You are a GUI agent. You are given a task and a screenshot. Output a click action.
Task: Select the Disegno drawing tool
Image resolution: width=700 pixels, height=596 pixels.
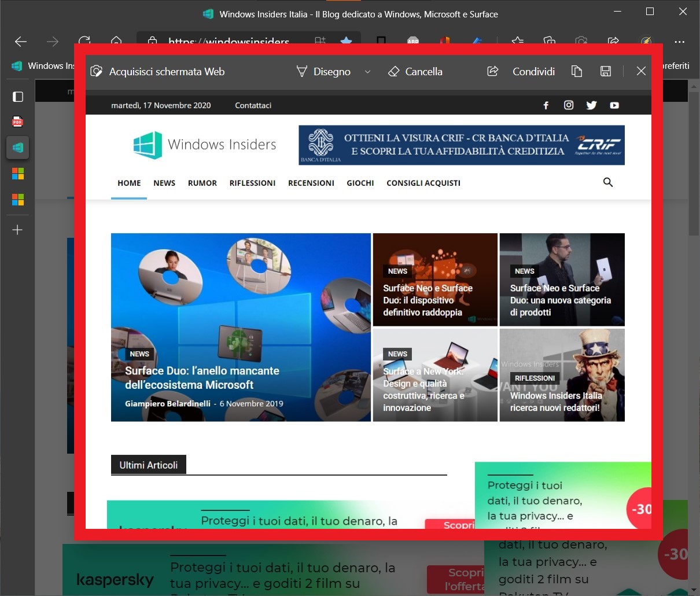(x=323, y=71)
